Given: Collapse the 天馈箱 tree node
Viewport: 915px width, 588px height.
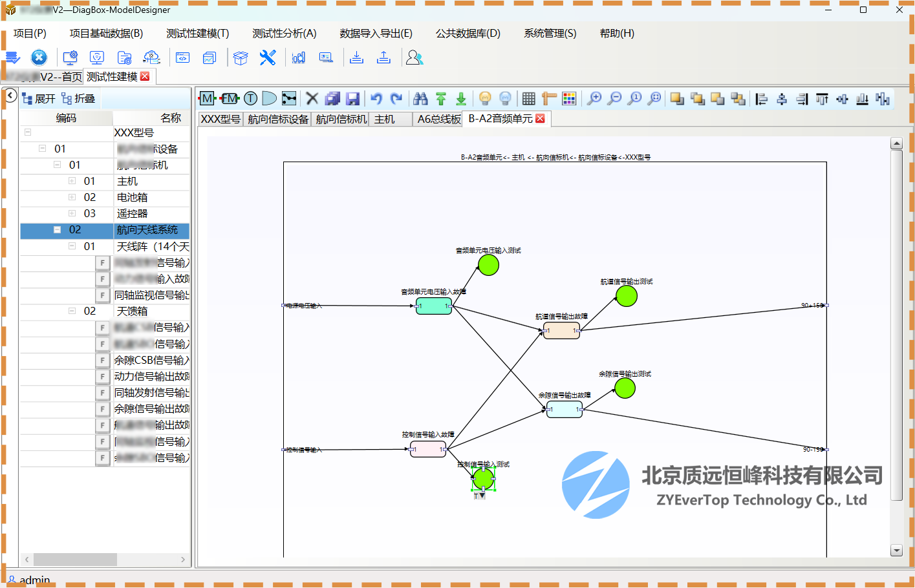Looking at the screenshot, I should 72,311.
